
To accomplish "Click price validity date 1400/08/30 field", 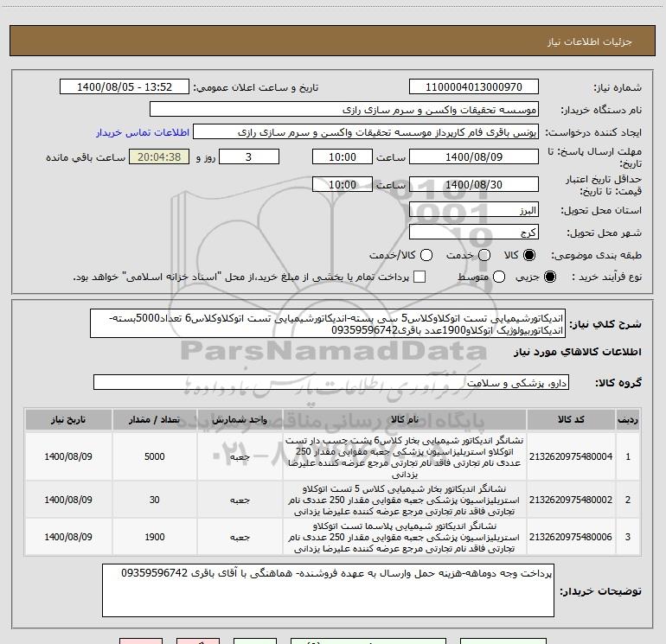I will point(474,184).
